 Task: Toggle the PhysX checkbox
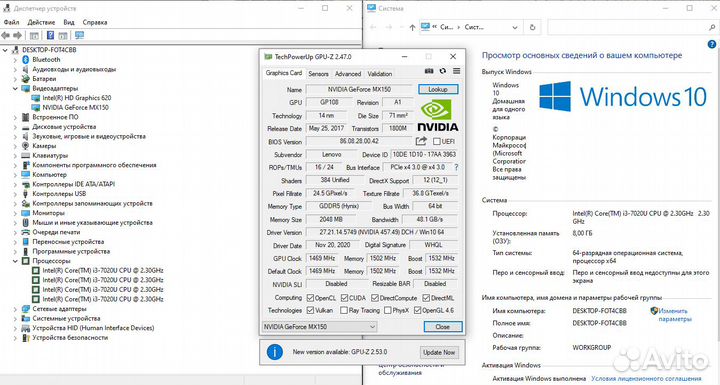tap(388, 311)
